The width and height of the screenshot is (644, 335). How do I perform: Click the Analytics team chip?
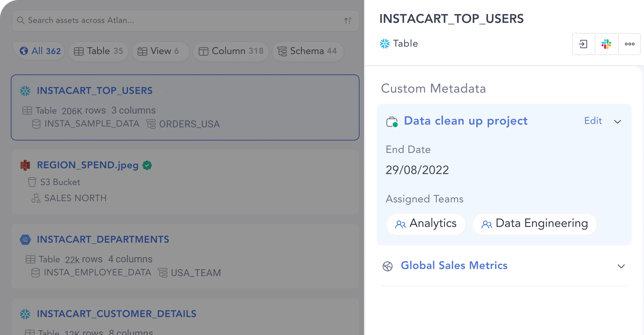(426, 224)
